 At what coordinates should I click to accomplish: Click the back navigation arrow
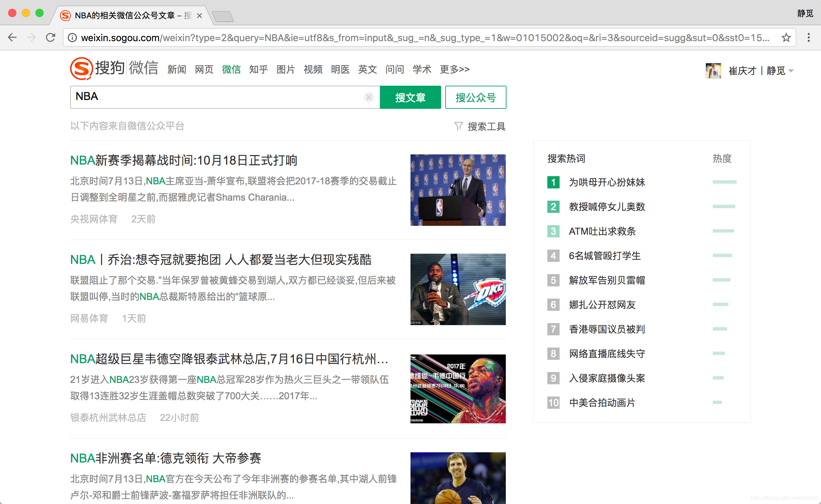click(x=12, y=37)
